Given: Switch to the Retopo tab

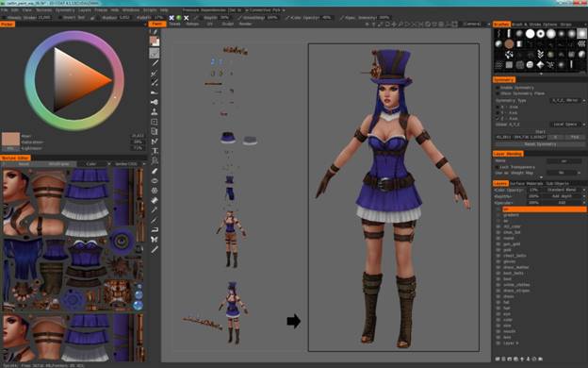Looking at the screenshot, I should coord(192,24).
